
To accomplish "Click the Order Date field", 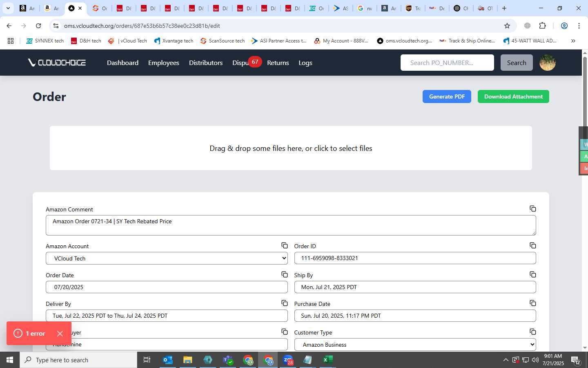I will click(x=167, y=287).
